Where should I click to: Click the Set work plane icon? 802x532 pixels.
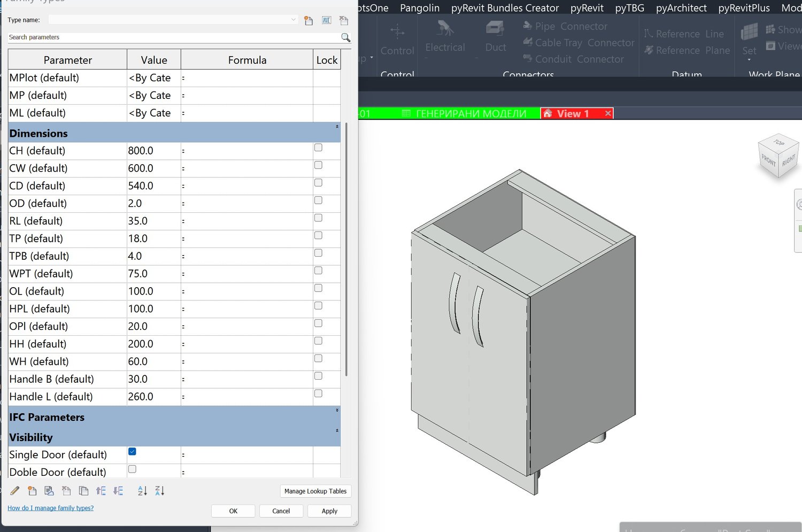pos(749,32)
